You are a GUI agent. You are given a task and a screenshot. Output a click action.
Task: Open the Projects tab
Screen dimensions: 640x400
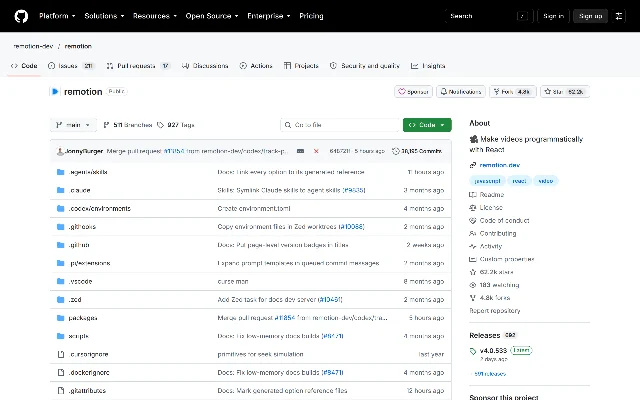[x=301, y=66]
